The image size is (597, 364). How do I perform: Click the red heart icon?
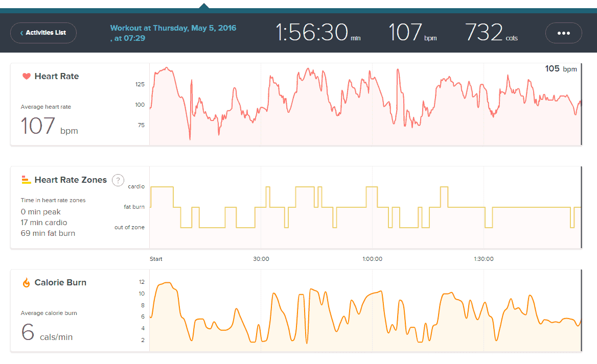coord(26,77)
